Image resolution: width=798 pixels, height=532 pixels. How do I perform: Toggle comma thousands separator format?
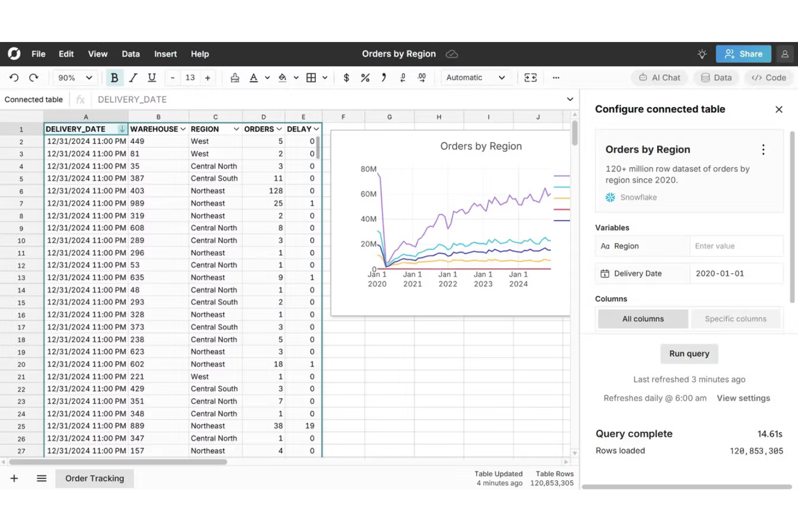[x=384, y=78]
